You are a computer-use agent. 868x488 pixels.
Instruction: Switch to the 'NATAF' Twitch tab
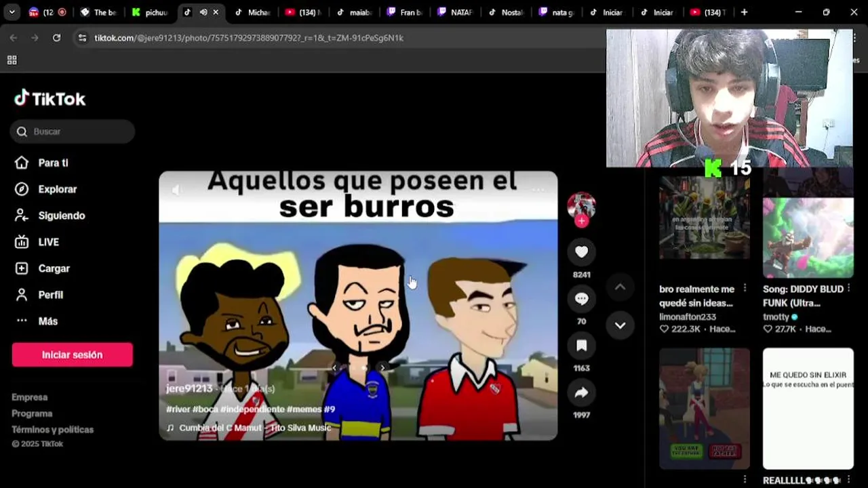click(x=456, y=12)
